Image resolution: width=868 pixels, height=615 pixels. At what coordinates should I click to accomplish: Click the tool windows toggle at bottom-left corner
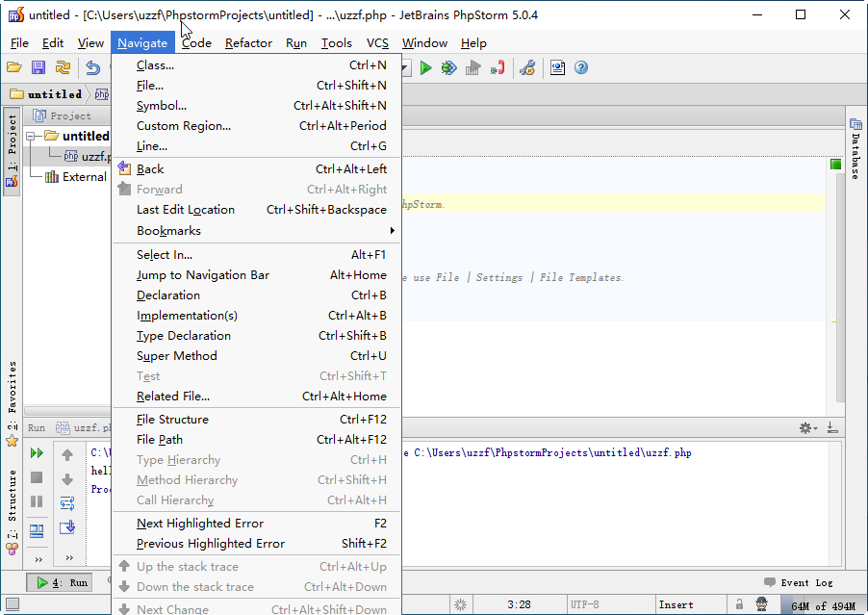point(13,604)
